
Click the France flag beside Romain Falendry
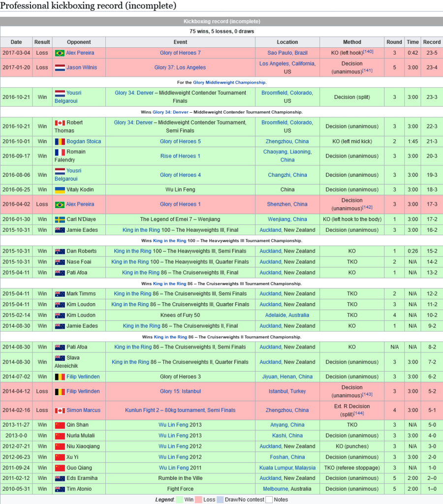coord(60,152)
